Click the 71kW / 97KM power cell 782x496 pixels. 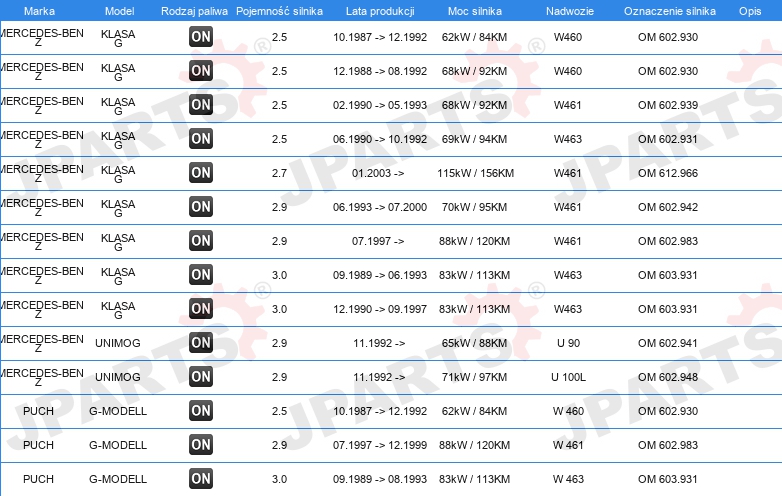(x=474, y=377)
